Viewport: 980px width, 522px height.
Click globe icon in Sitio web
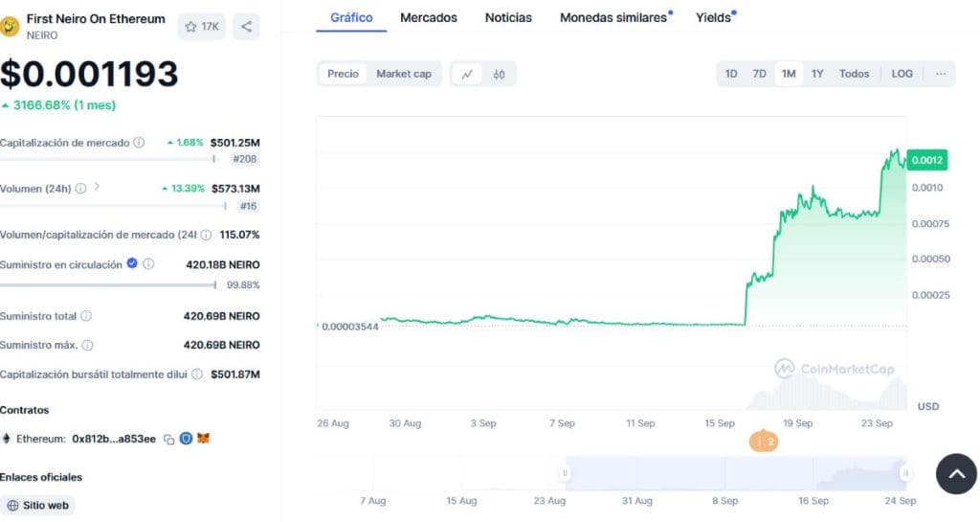click(x=12, y=505)
